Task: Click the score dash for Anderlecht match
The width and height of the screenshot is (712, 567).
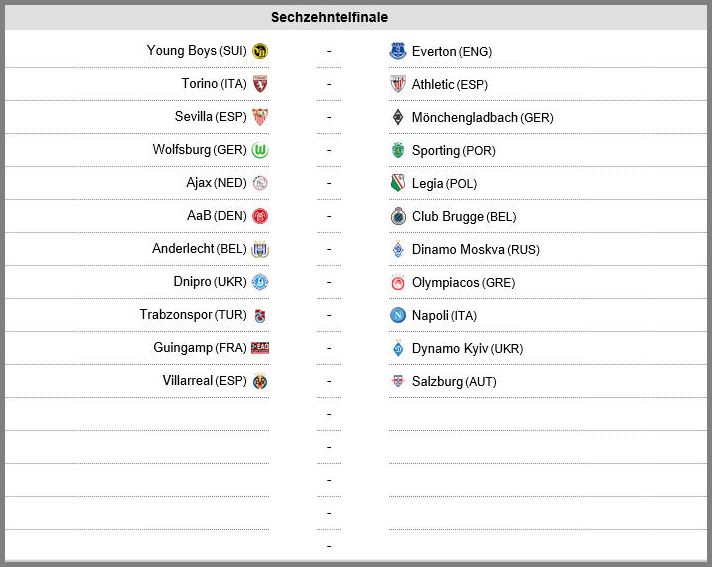Action: tap(329, 249)
